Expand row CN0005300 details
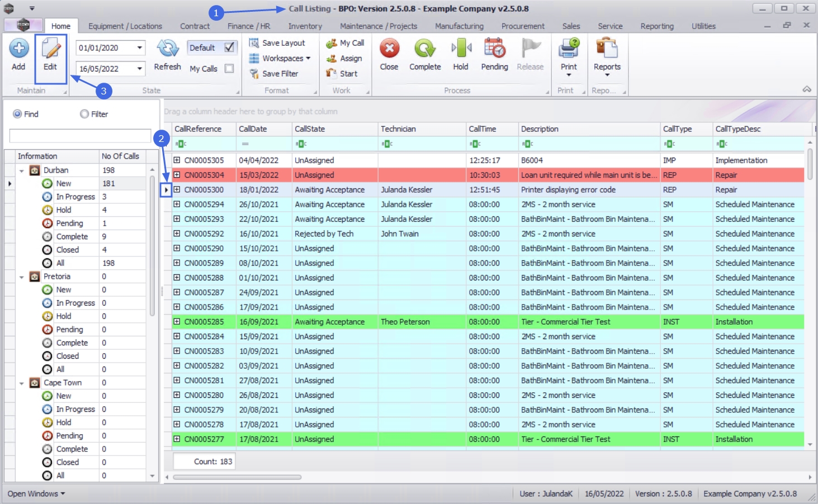The image size is (818, 504). coord(177,189)
